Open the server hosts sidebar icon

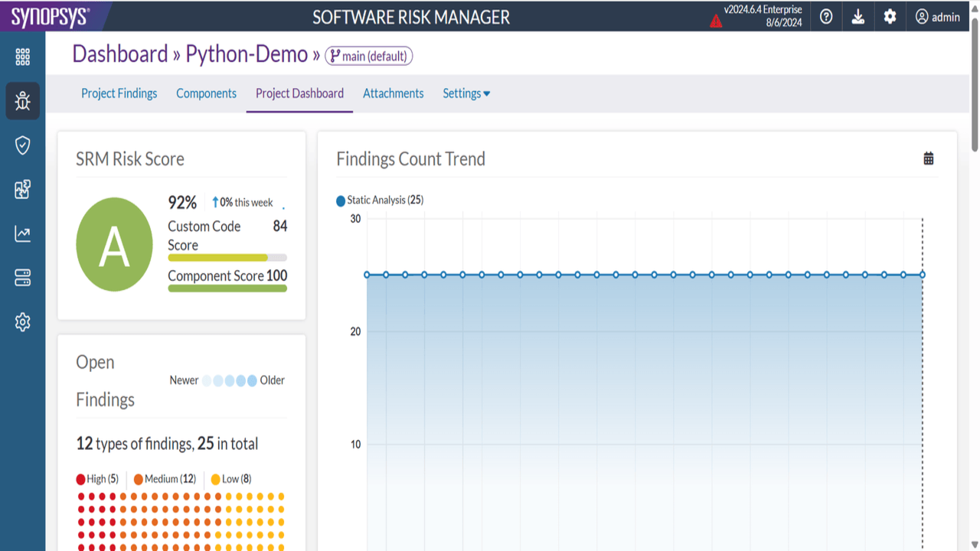coord(22,278)
